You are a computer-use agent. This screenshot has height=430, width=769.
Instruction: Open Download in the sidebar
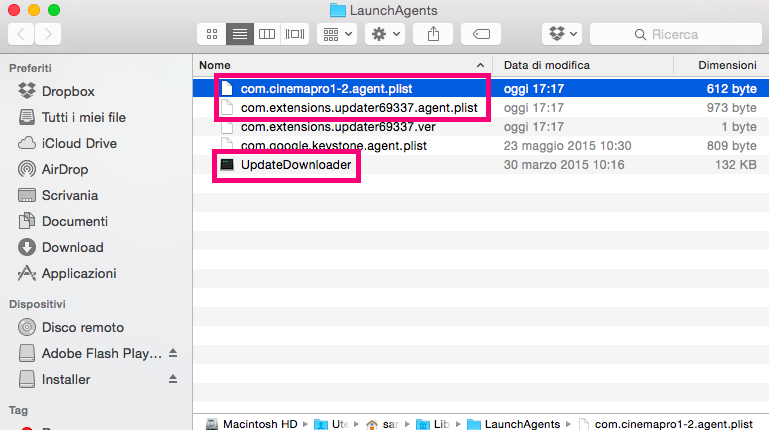tap(61, 247)
